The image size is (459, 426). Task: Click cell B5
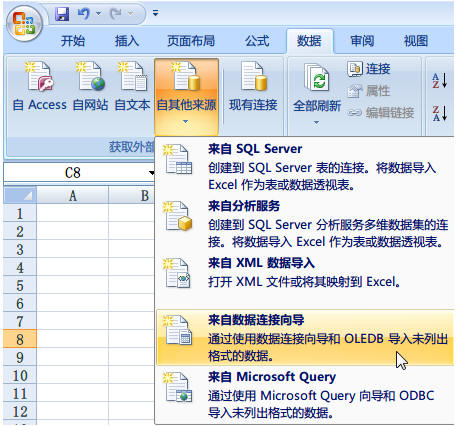point(132,285)
